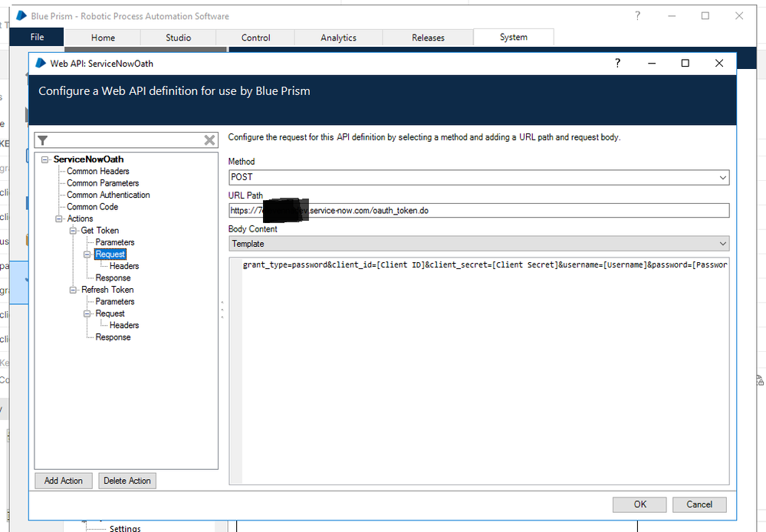Open the File menu tab

coord(37,37)
